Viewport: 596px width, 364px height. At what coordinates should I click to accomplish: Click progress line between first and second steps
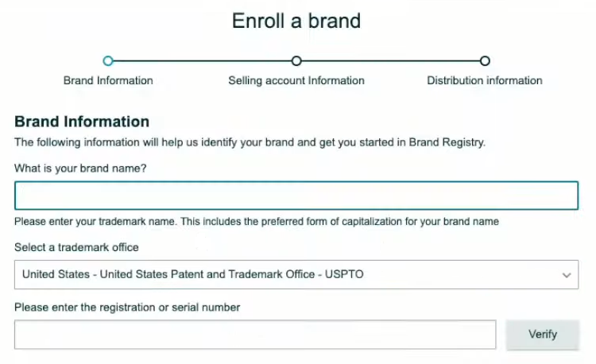203,60
